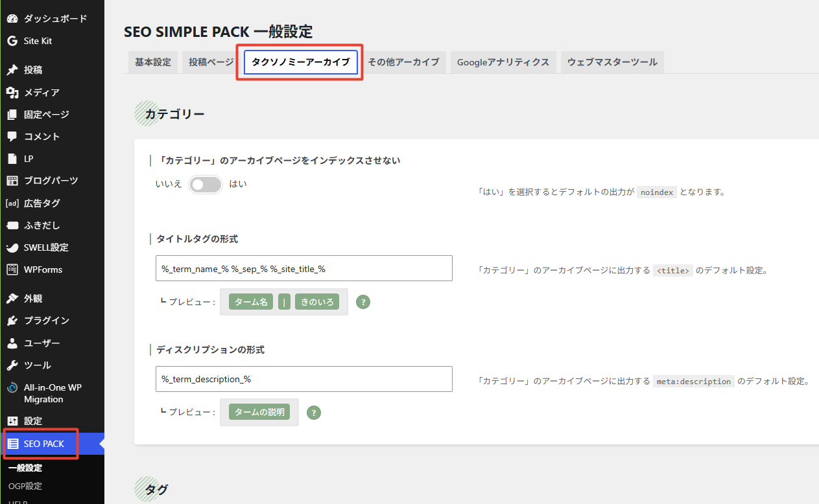Open the All-in-One WP Migration menu label

click(53, 393)
